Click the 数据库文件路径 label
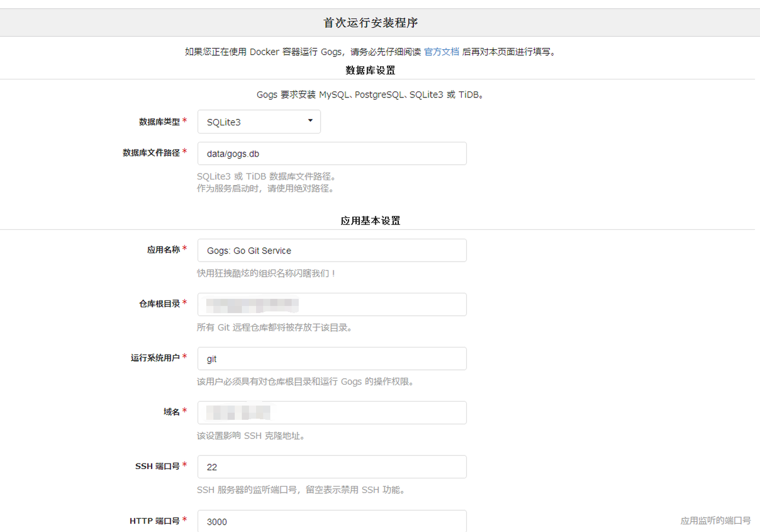This screenshot has height=532, width=760. tap(151, 153)
